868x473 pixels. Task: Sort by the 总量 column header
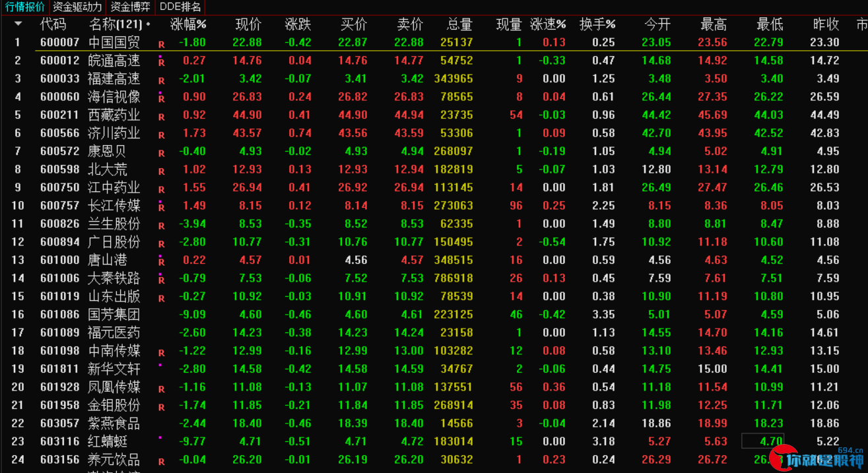(459, 24)
